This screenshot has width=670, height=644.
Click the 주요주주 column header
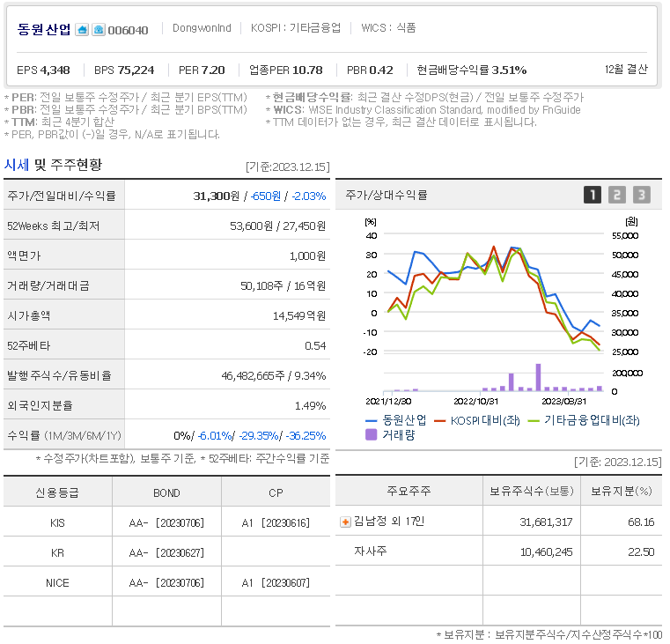pyautogui.click(x=409, y=491)
